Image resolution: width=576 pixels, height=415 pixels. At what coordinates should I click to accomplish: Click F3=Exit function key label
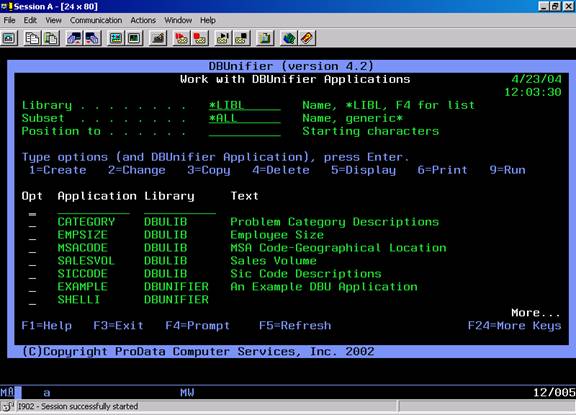118,326
